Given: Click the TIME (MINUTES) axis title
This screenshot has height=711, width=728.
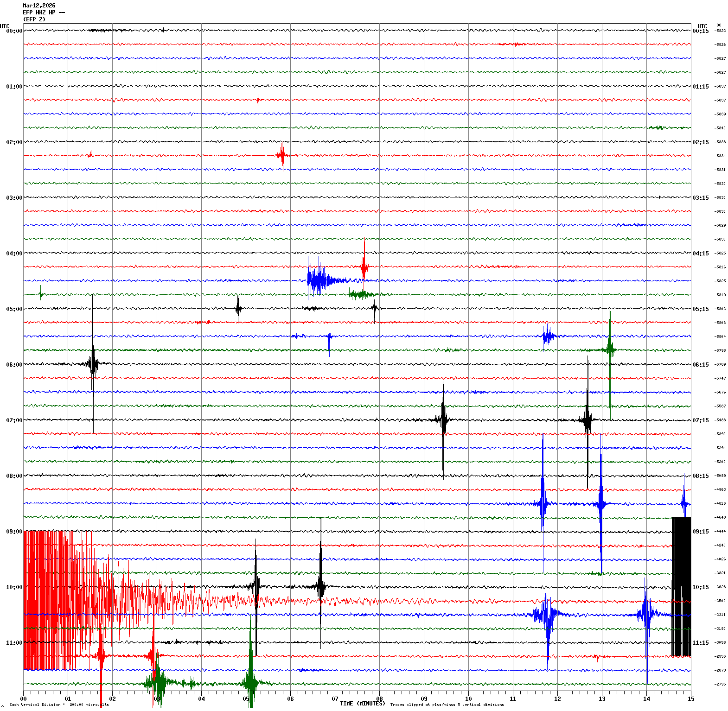Looking at the screenshot, I should point(362,704).
